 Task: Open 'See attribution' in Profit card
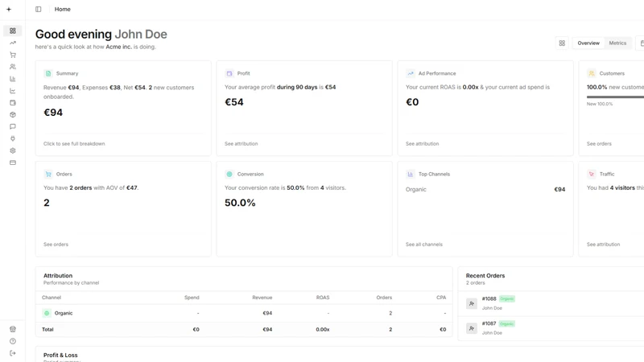tap(241, 144)
